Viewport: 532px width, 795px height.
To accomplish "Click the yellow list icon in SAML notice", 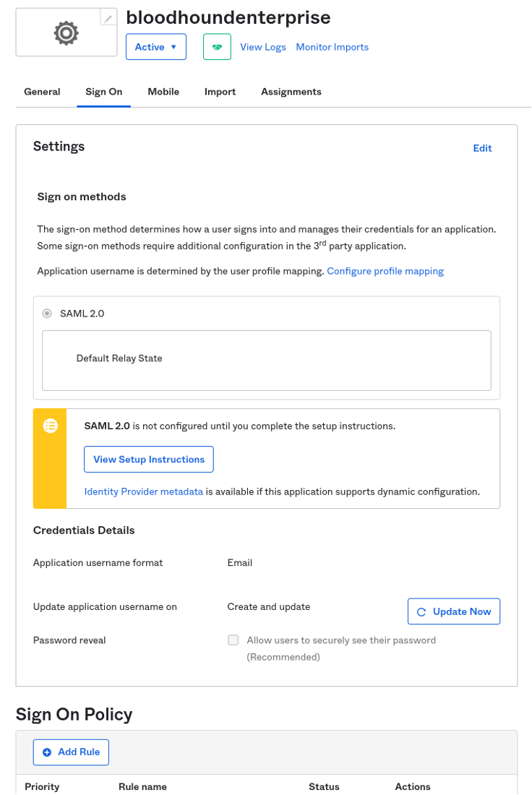I will coord(50,426).
